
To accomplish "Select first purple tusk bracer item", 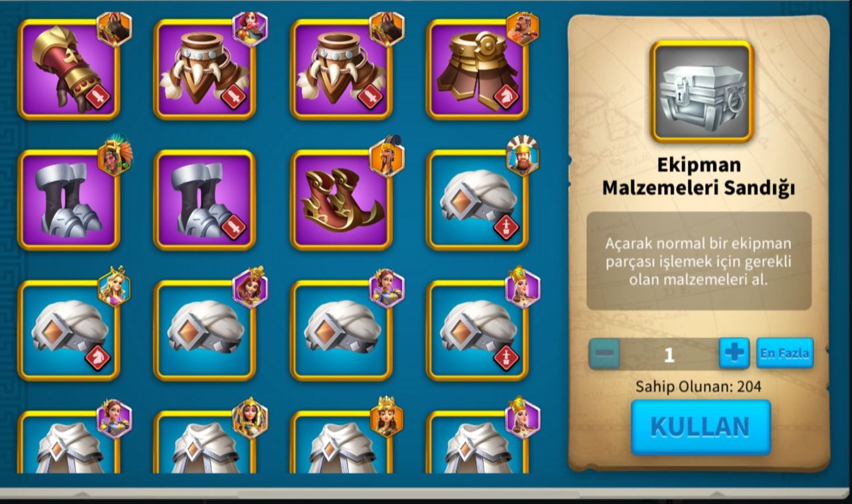I will [x=205, y=70].
